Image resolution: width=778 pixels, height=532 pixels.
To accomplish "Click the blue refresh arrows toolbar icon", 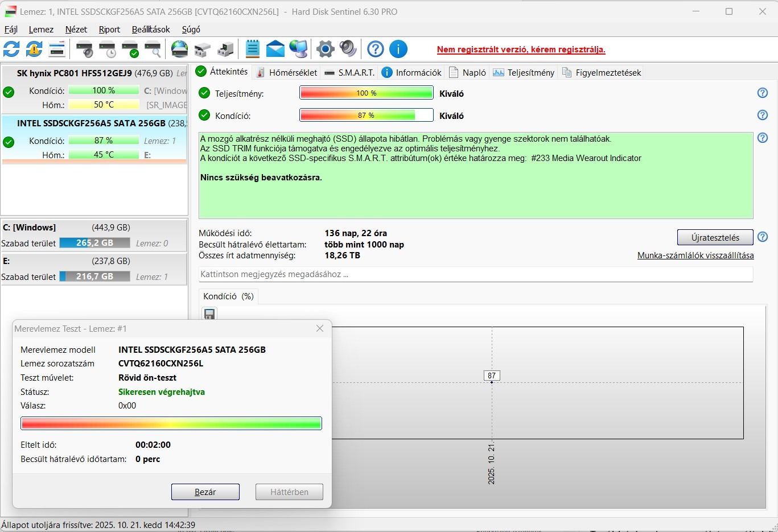I will pos(11,49).
